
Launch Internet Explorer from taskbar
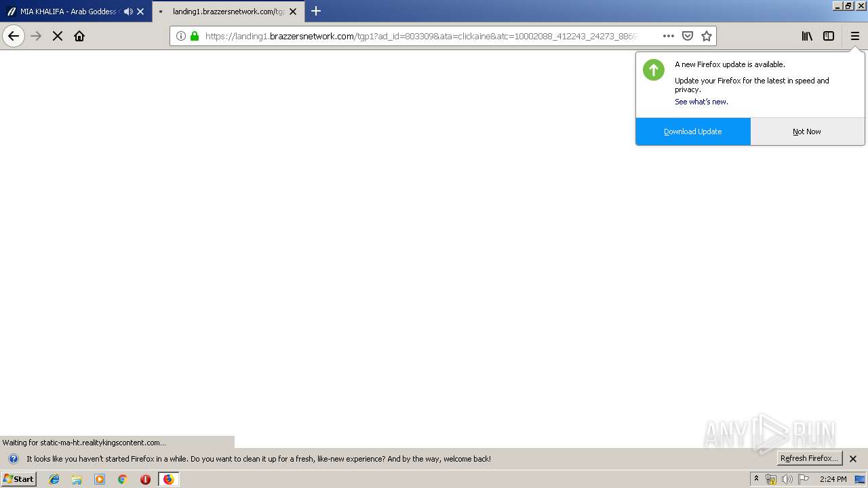[54, 479]
